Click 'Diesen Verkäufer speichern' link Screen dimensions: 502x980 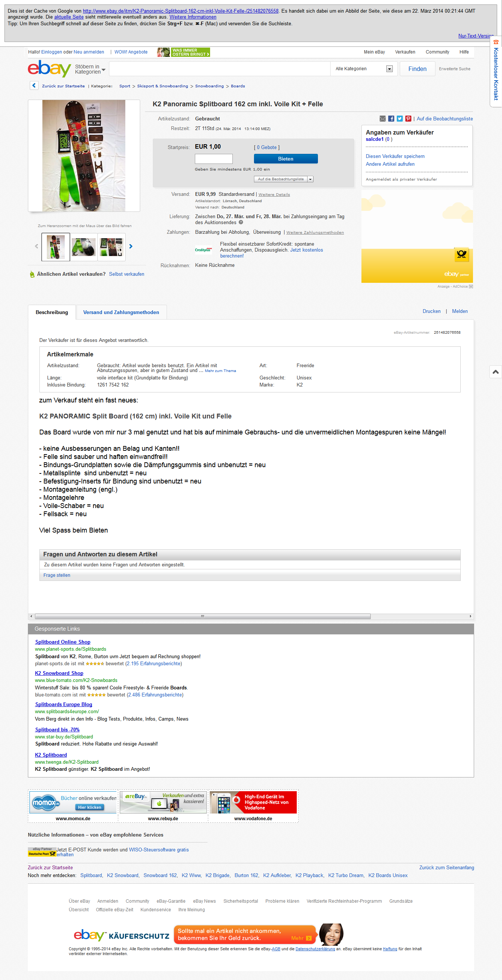[x=395, y=156]
